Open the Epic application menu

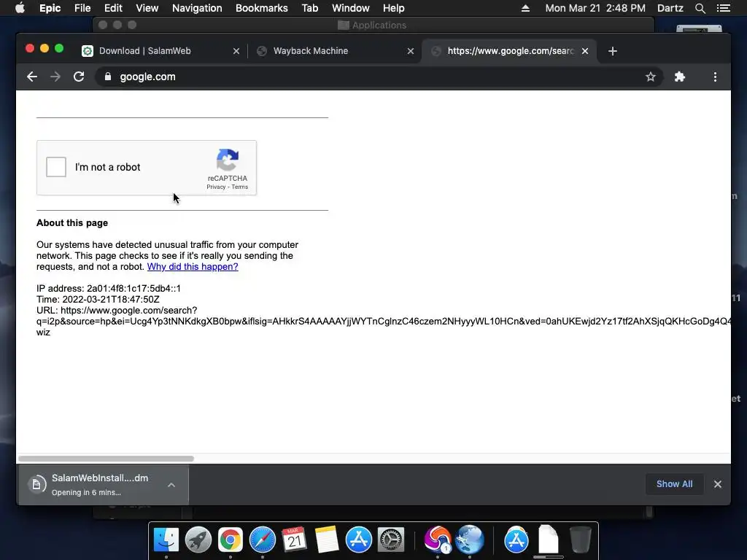point(50,8)
